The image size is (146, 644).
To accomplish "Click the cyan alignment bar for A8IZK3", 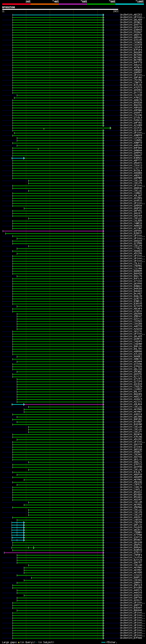I will 58,15.
